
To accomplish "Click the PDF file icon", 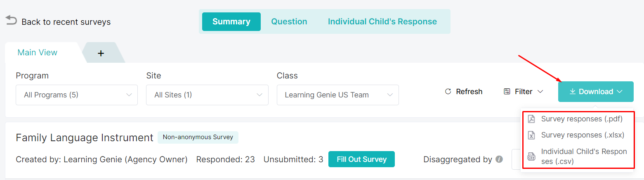I will 532,119.
